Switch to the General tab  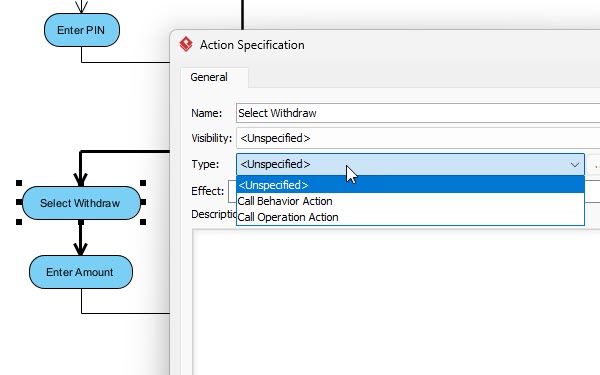pyautogui.click(x=209, y=77)
